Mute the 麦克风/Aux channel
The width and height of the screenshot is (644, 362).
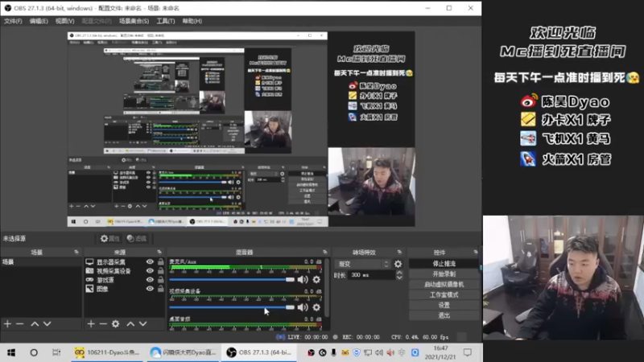point(303,279)
